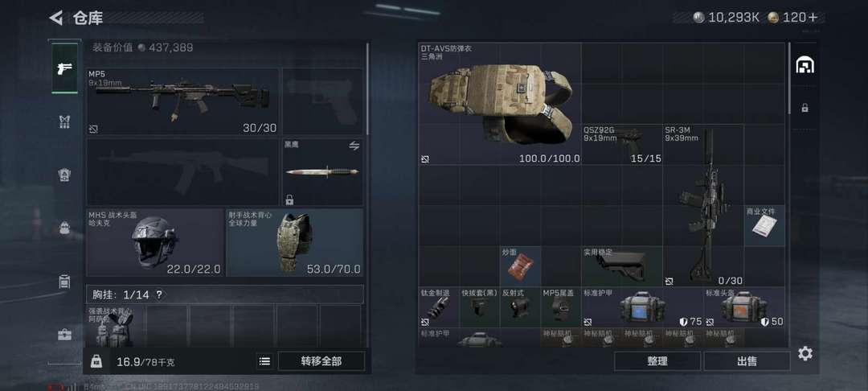Click the 整理 sort button
The height and width of the screenshot is (391, 868).
point(657,361)
